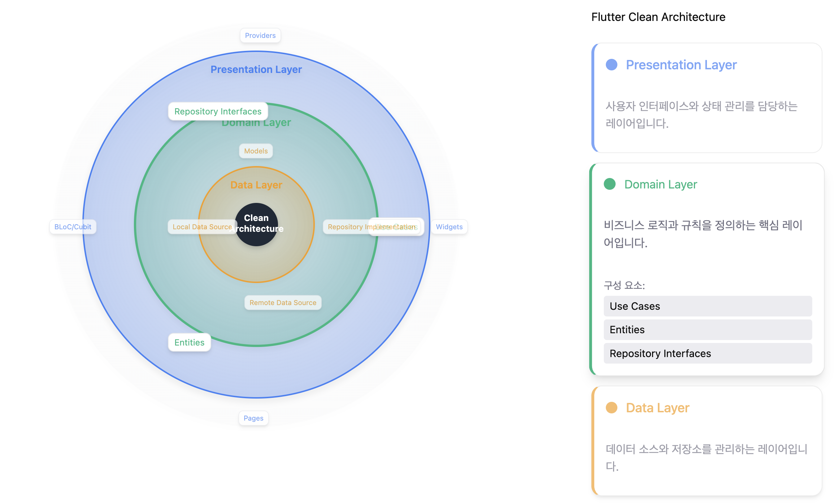Image resolution: width=834 pixels, height=504 pixels.
Task: Click the Models chip
Action: [x=256, y=151]
